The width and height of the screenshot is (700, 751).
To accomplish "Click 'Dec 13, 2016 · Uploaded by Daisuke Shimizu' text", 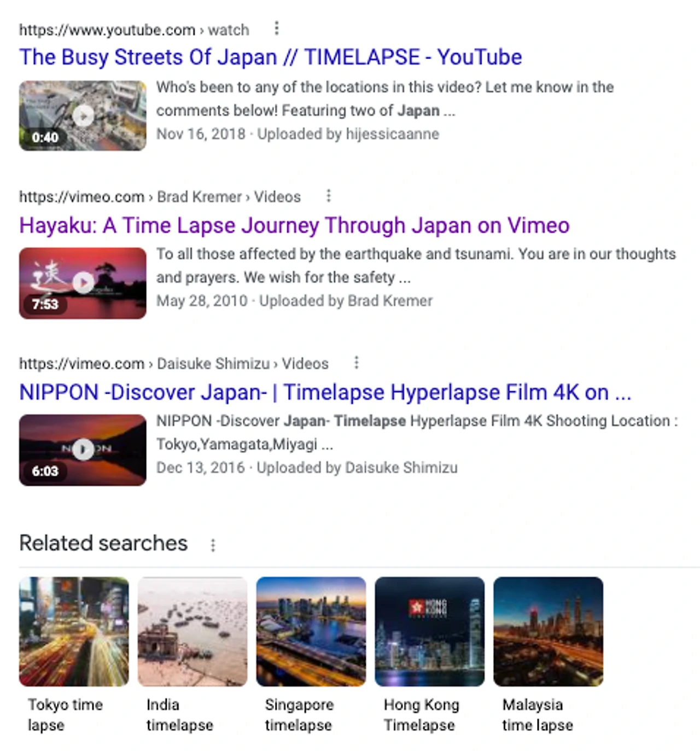I will 307,468.
